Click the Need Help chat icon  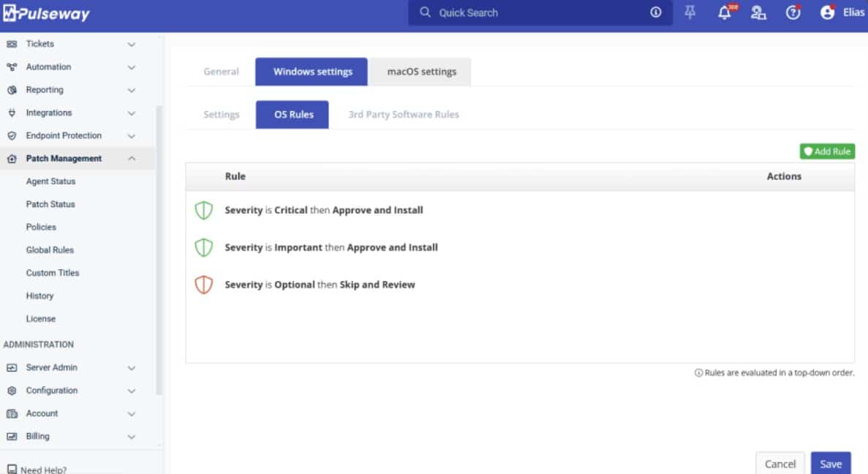[12, 469]
